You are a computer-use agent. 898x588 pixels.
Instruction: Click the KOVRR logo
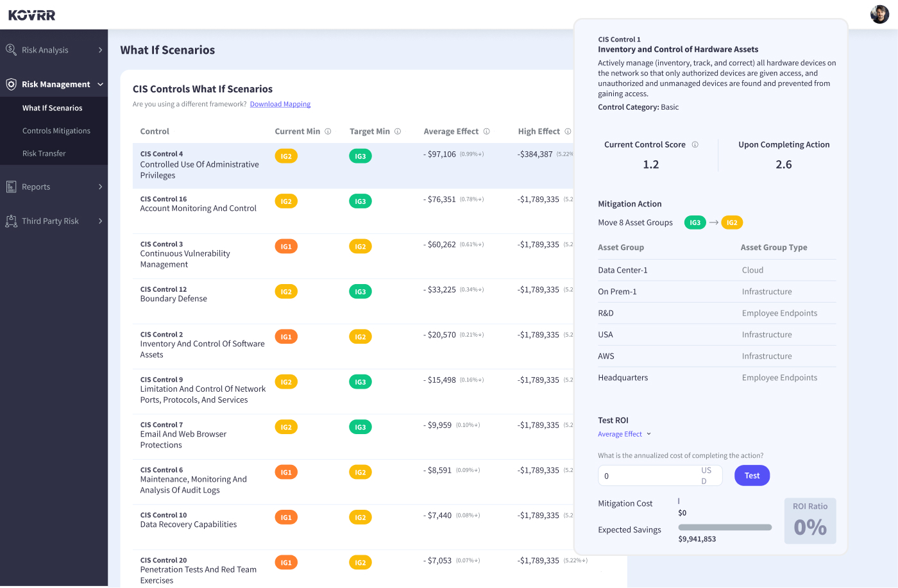point(31,14)
